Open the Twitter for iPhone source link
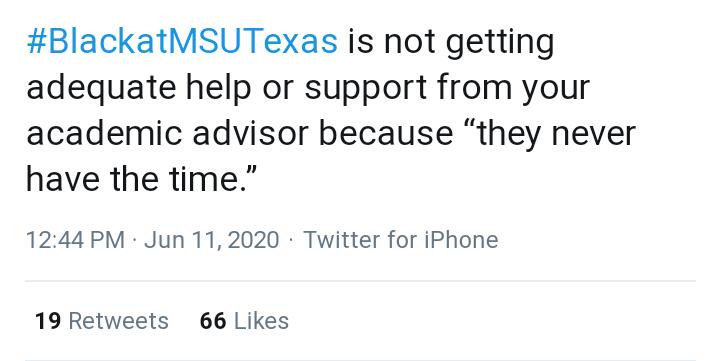The height and width of the screenshot is (361, 720). coord(401,240)
